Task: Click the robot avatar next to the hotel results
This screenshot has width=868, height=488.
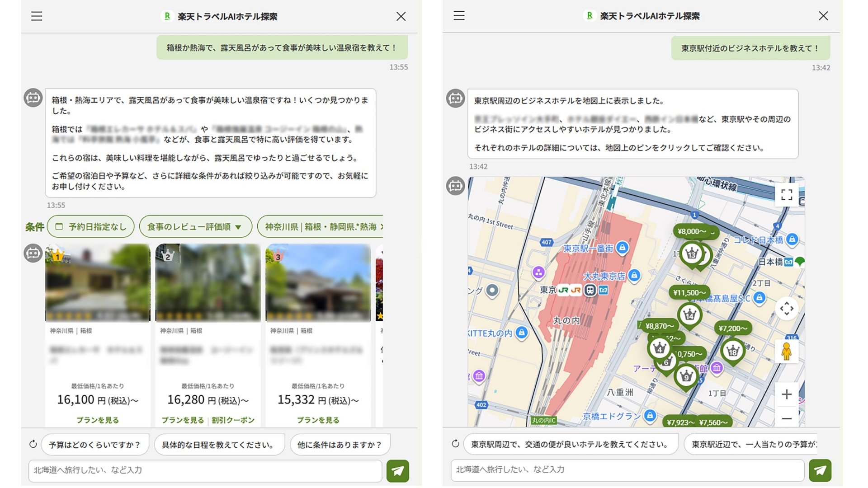Action: (x=33, y=253)
